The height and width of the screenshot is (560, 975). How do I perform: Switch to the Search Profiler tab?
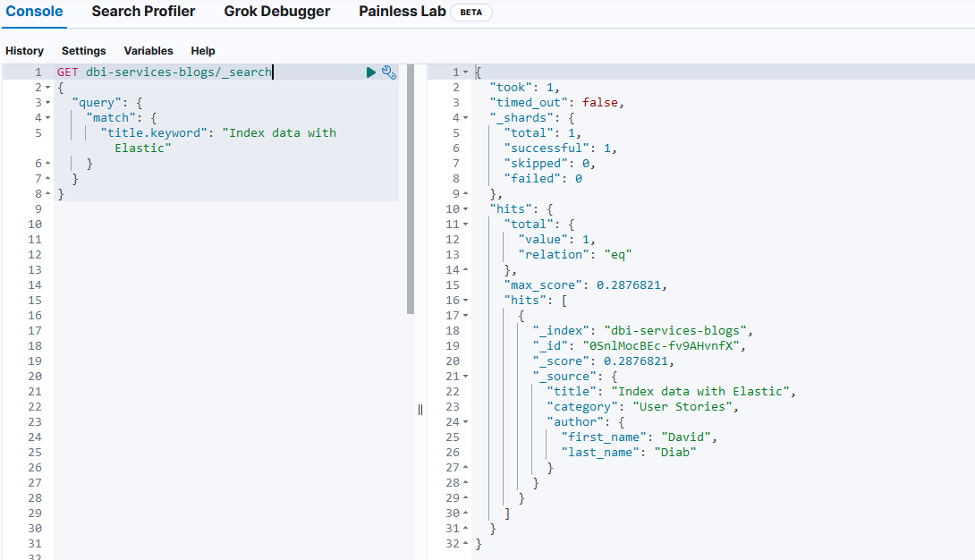(x=143, y=13)
